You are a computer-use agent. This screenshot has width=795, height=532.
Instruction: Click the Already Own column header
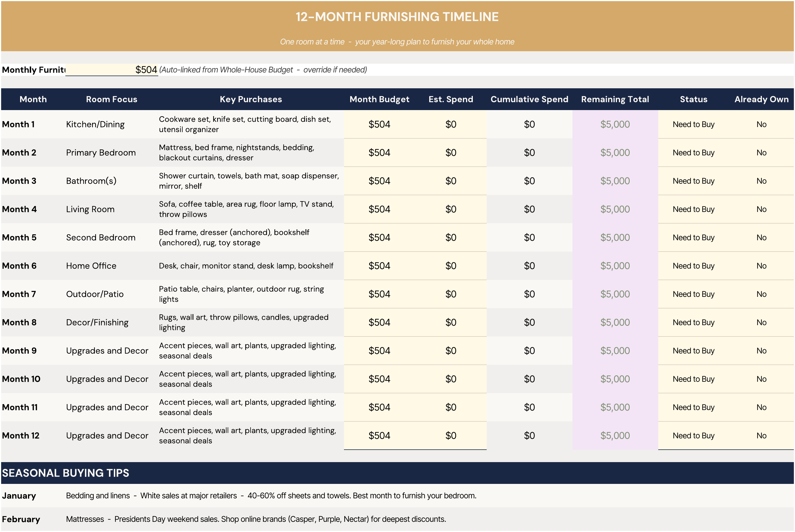click(x=761, y=99)
